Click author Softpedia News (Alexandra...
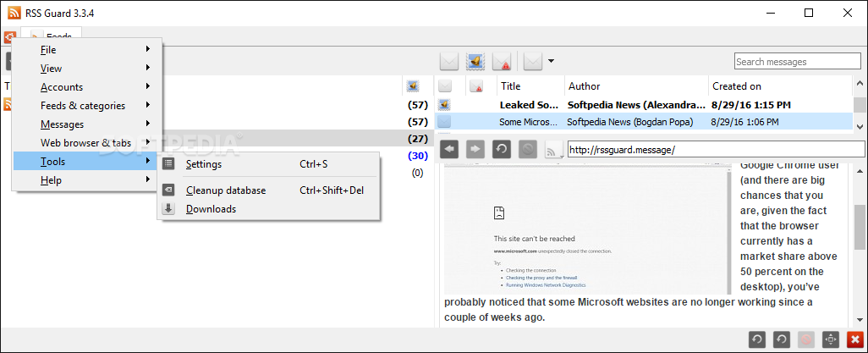Image resolution: width=868 pixels, height=353 pixels. pyautogui.click(x=636, y=105)
